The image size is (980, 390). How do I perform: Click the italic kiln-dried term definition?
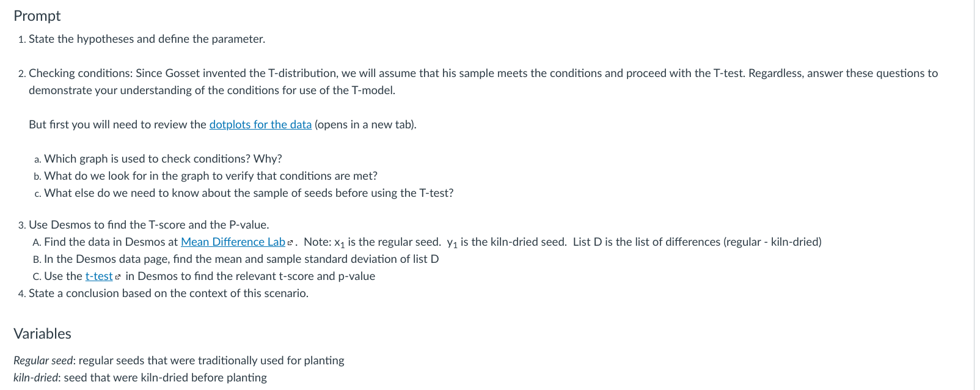click(140, 378)
